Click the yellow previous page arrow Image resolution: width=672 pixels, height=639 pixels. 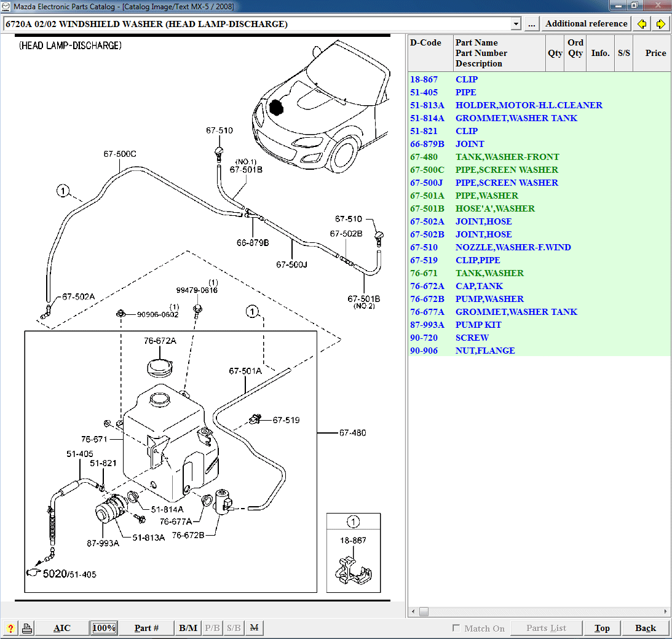(642, 24)
